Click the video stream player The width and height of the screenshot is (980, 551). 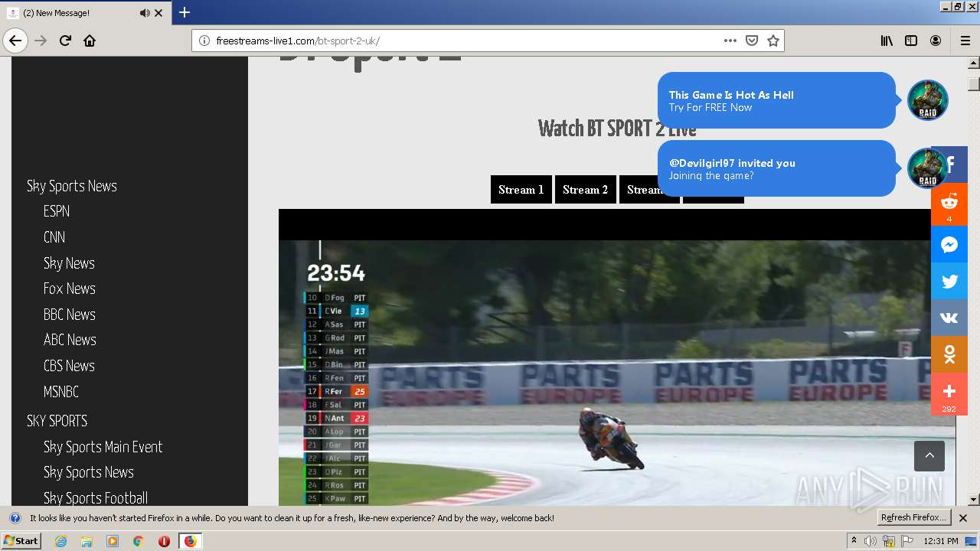(617, 357)
